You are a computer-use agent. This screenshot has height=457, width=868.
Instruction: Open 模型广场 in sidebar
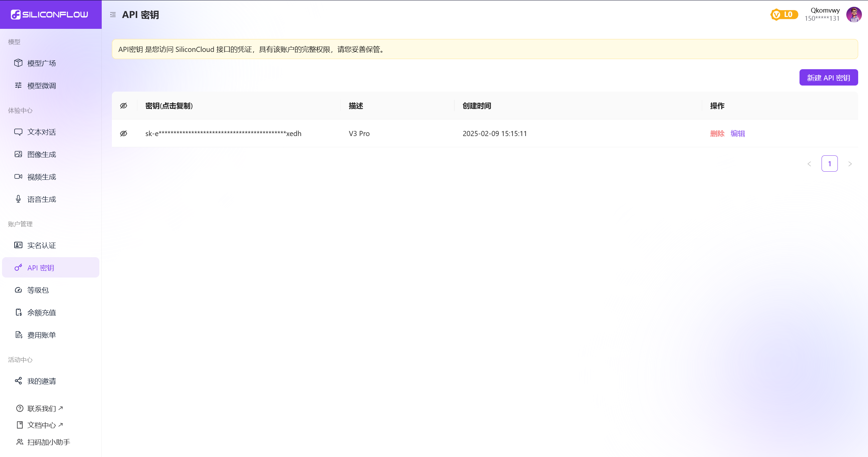point(51,63)
